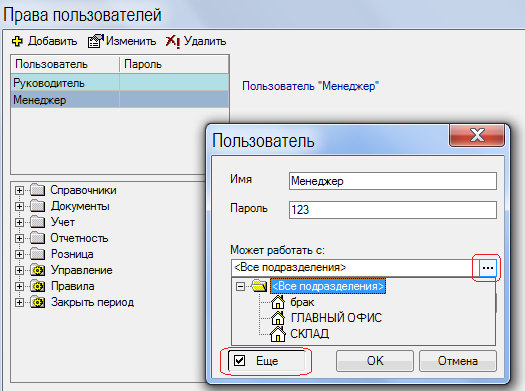Expand the Справочники tree node
The image size is (525, 391).
click(x=19, y=190)
